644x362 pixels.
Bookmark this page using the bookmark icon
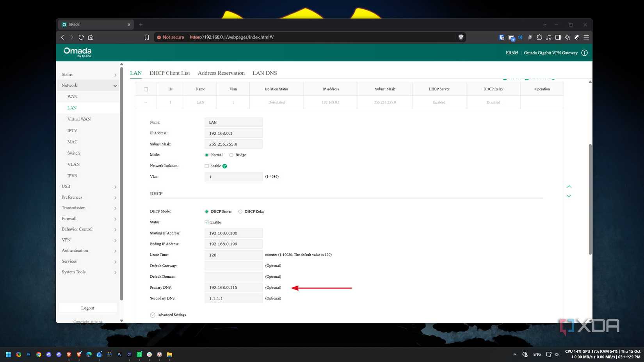[x=147, y=37]
